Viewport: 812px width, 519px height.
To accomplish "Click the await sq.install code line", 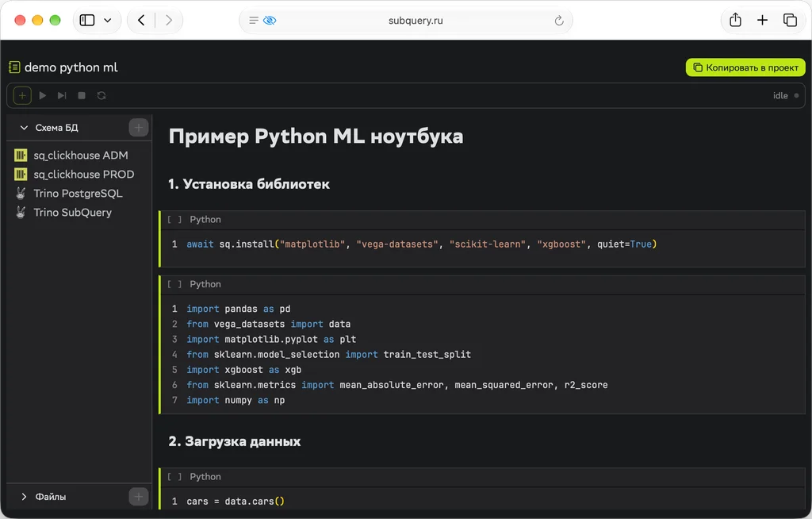I will (x=421, y=244).
